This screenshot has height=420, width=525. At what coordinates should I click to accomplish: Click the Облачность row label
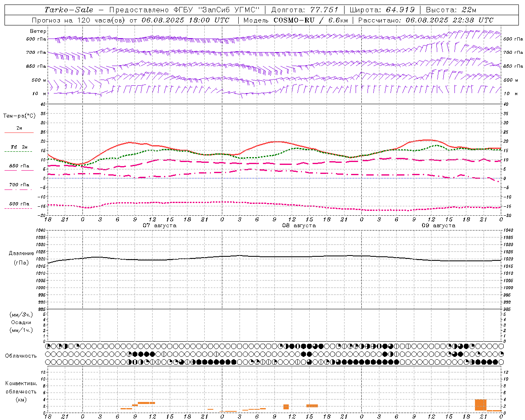(21, 356)
